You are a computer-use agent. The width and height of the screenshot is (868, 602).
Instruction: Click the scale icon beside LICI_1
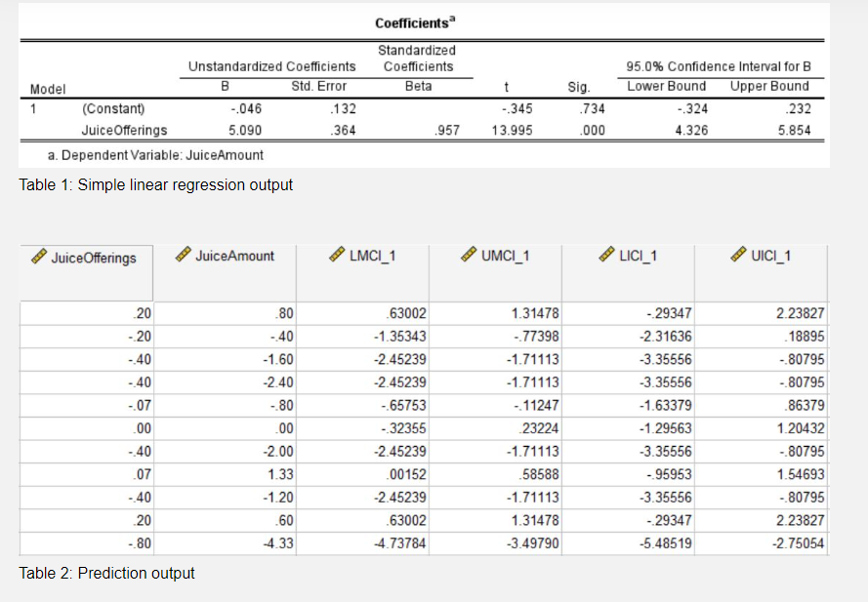[607, 255]
